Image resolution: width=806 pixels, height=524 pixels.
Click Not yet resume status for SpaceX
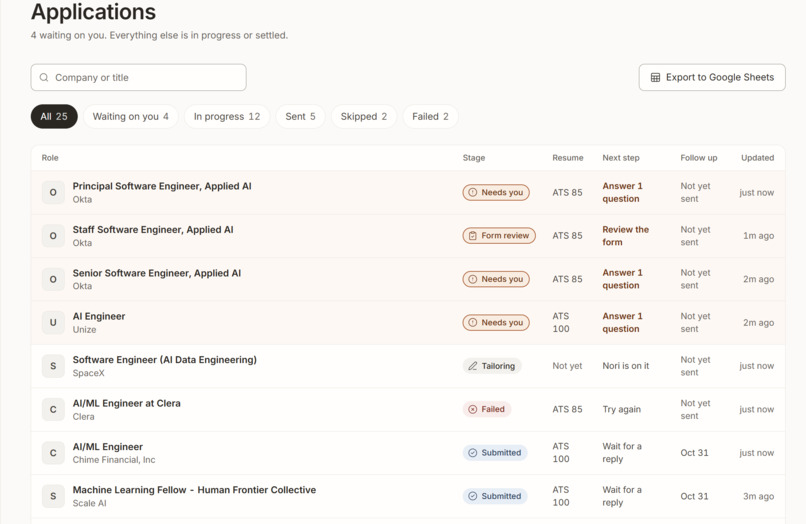tap(567, 366)
